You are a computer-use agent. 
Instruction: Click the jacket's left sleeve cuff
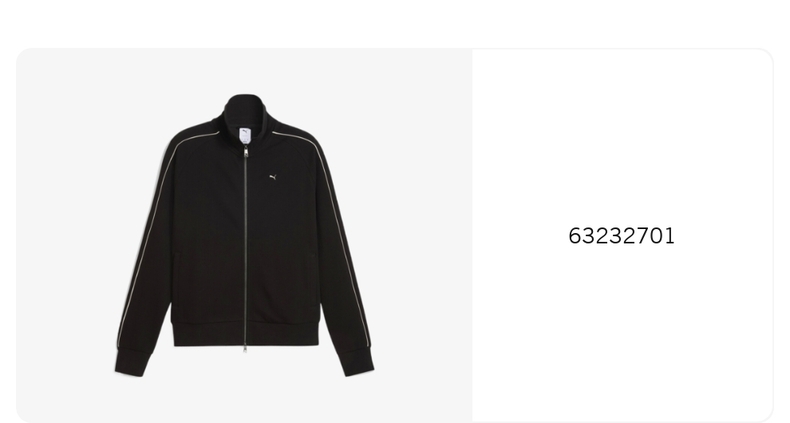[x=133, y=364]
